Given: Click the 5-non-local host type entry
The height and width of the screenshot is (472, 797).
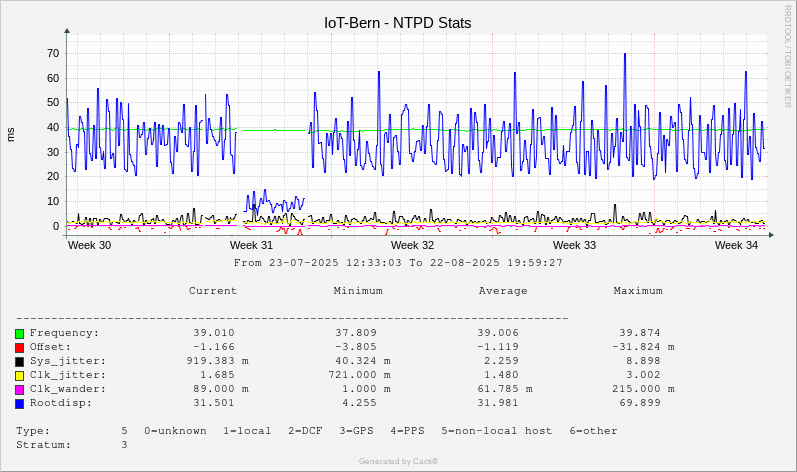Looking at the screenshot, I should pos(497,431).
